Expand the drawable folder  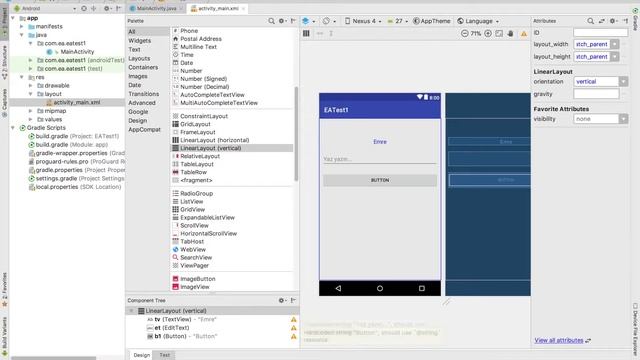(30, 85)
